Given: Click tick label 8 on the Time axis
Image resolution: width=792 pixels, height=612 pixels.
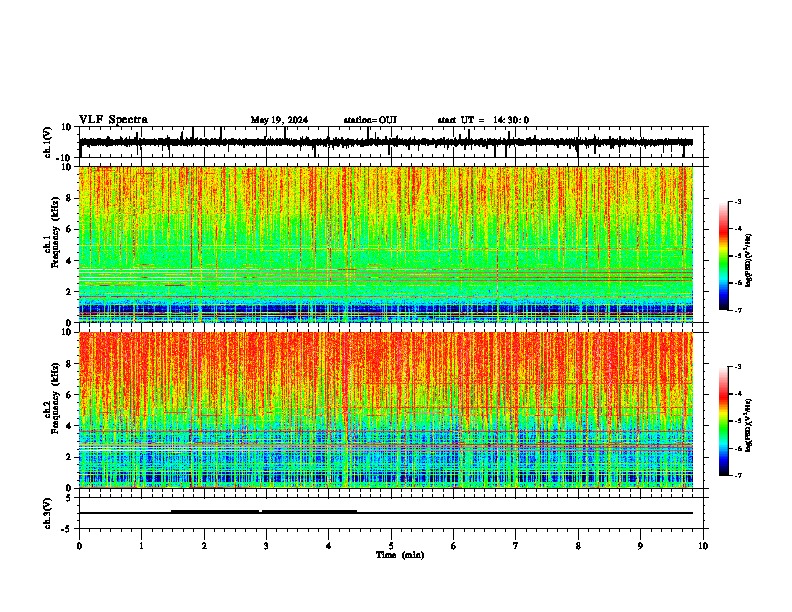Looking at the screenshot, I should [578, 546].
